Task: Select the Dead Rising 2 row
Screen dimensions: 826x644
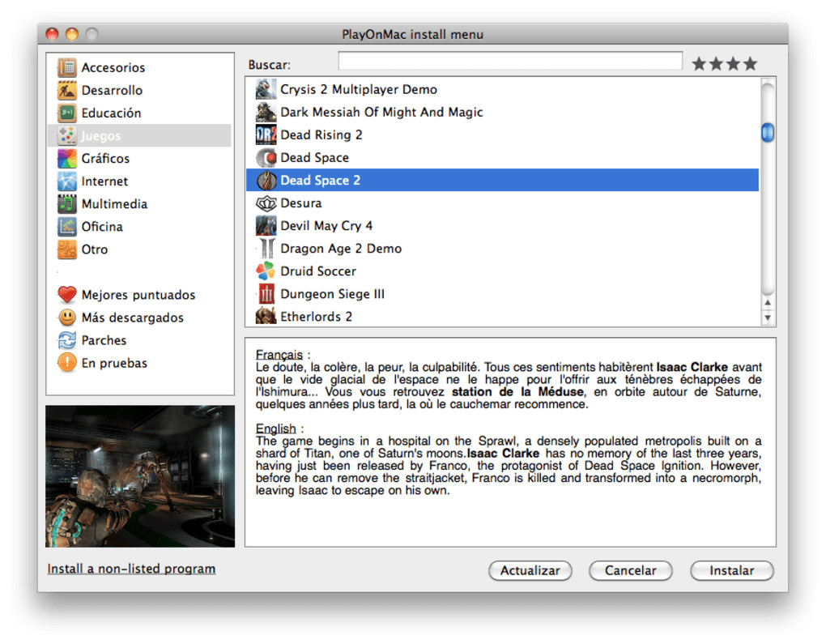Action: (502, 135)
